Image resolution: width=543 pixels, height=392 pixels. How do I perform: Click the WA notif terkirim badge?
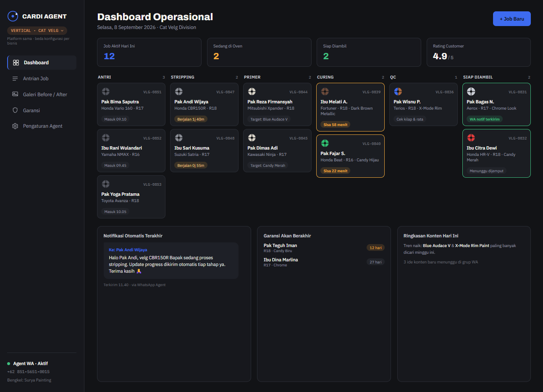click(x=485, y=119)
